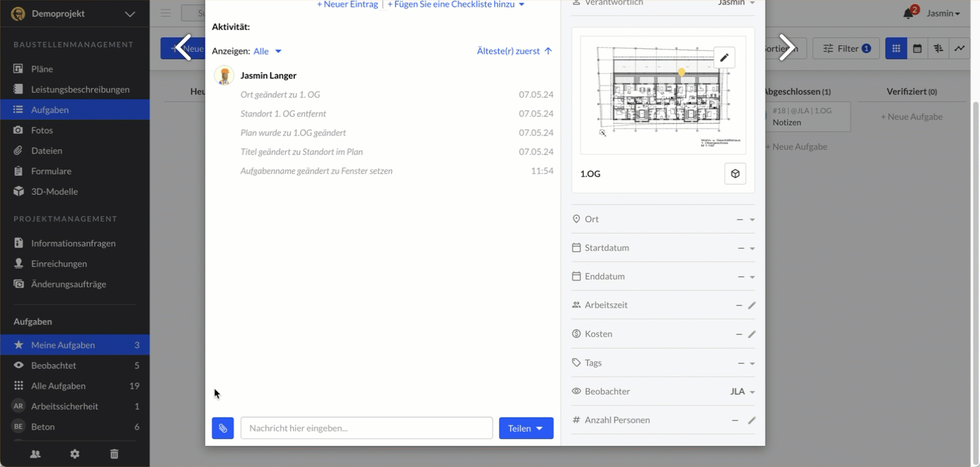Image resolution: width=980 pixels, height=467 pixels.
Task: Toggle sort order Älteste(r) zuerst
Action: click(x=514, y=51)
